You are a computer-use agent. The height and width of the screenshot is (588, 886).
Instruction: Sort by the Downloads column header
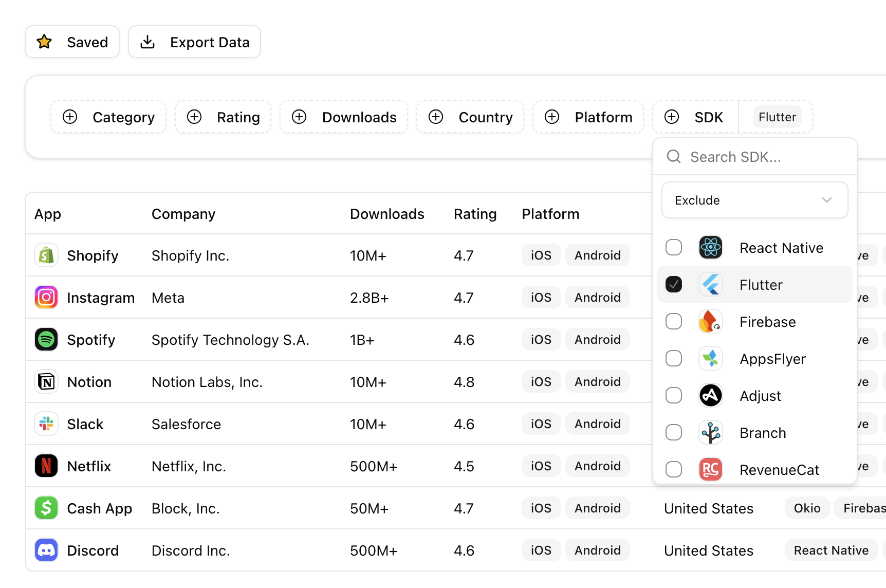coord(387,214)
